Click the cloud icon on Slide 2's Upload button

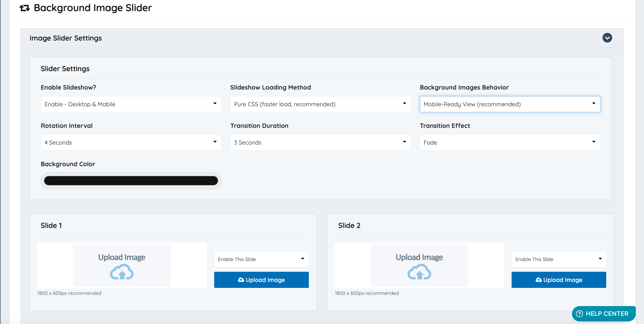coord(538,280)
